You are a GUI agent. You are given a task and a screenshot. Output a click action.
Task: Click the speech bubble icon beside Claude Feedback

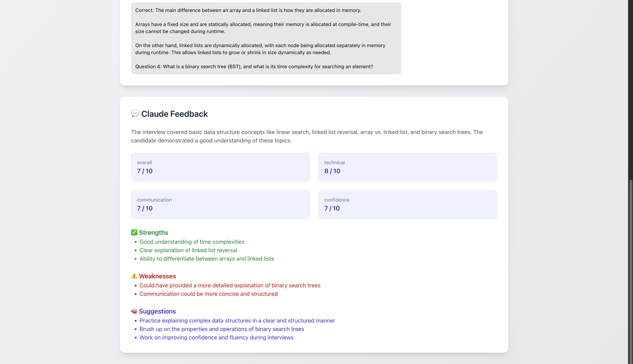pos(135,113)
